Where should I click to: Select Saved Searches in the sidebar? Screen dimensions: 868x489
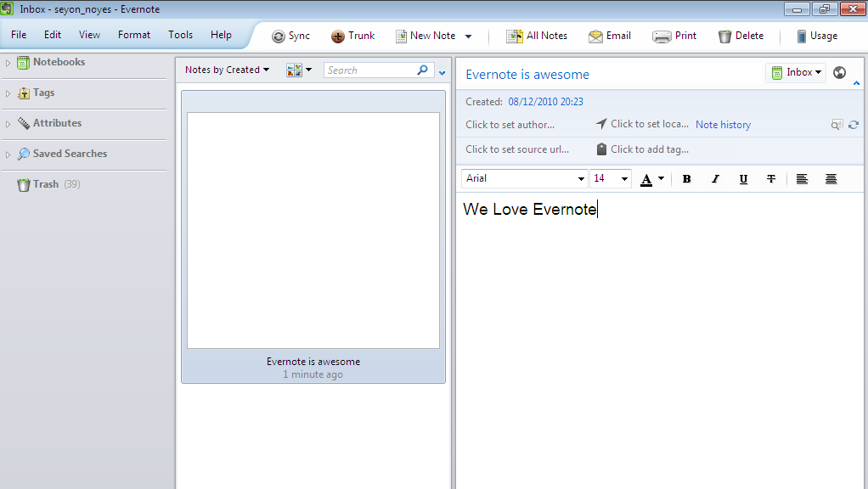pos(62,153)
